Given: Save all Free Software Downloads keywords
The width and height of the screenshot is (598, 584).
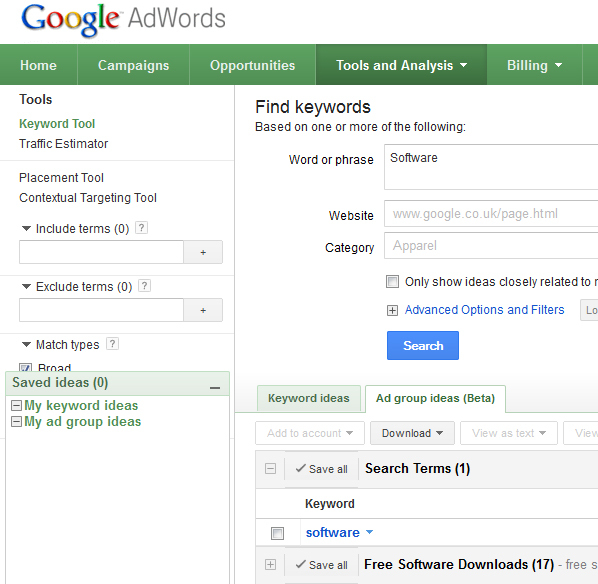Looking at the screenshot, I should 322,565.
